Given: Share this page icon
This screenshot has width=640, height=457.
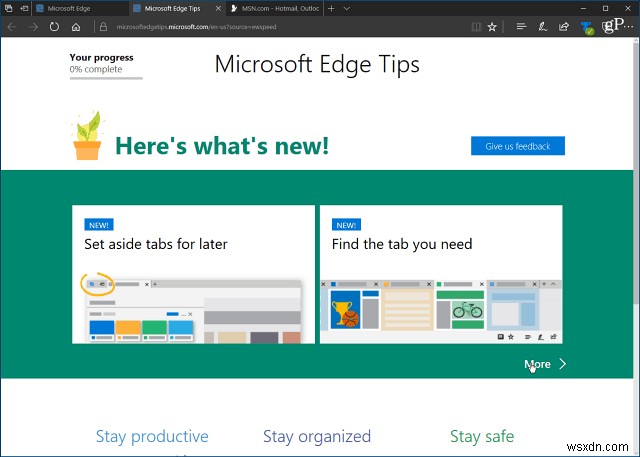Looking at the screenshot, I should pos(564,27).
